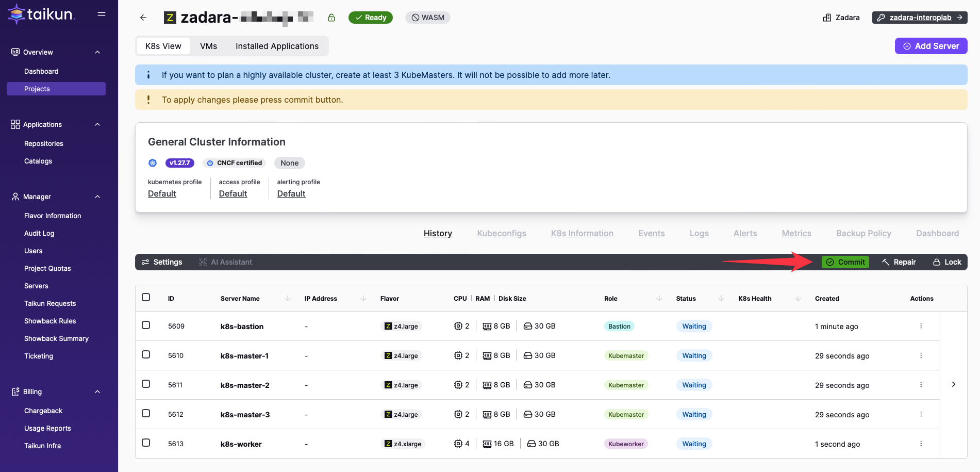Check the k8s-master-1 row checkbox
This screenshot has height=472, width=980.
coord(146,354)
